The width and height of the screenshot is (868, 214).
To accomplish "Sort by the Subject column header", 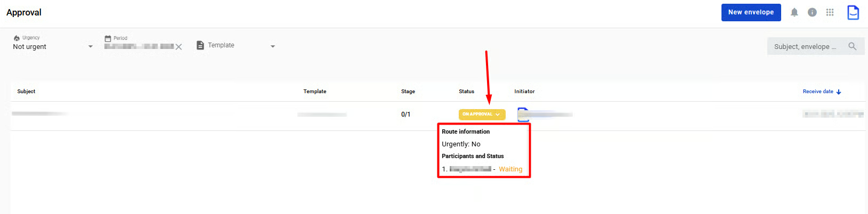I will (26, 92).
